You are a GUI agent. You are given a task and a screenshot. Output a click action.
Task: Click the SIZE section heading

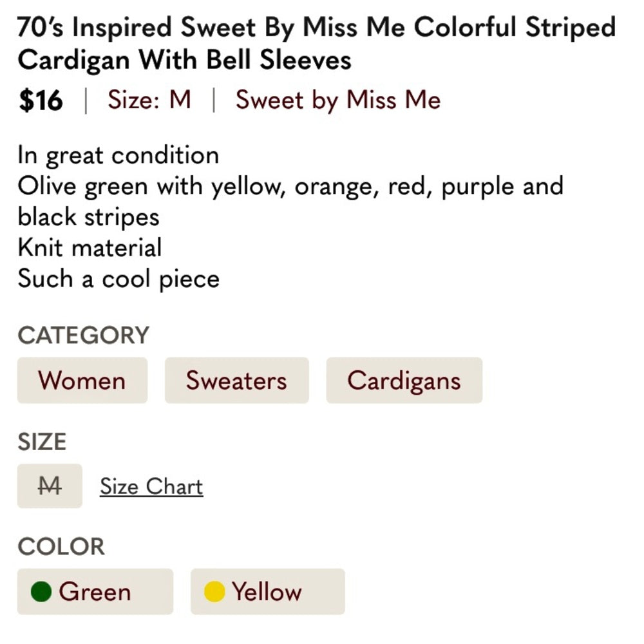coord(42,442)
